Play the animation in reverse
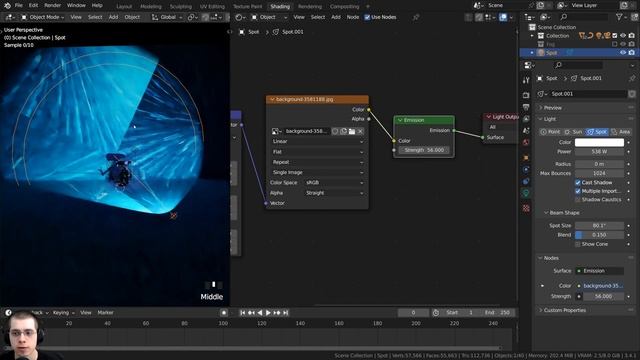The image size is (640, 360). 260,313
